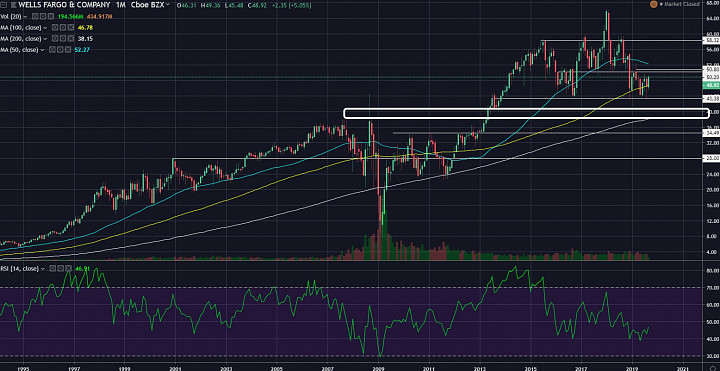Expand the MA (100, close) dropdown arrow
This screenshot has width=720, height=371.
[45, 28]
